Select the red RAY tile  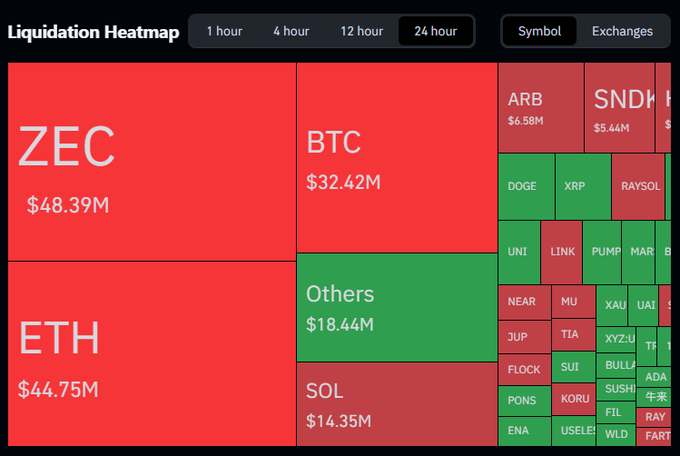point(654,417)
